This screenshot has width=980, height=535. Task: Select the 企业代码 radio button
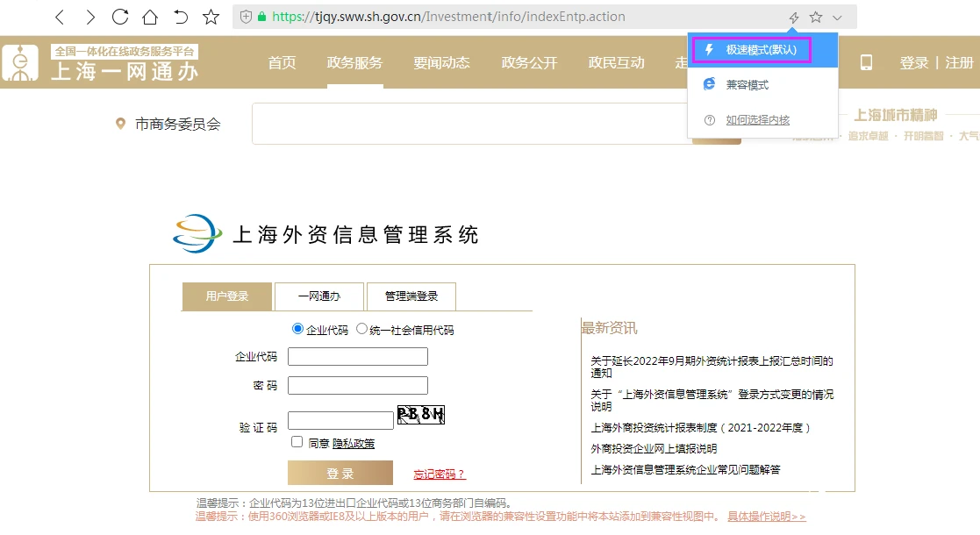click(x=297, y=329)
